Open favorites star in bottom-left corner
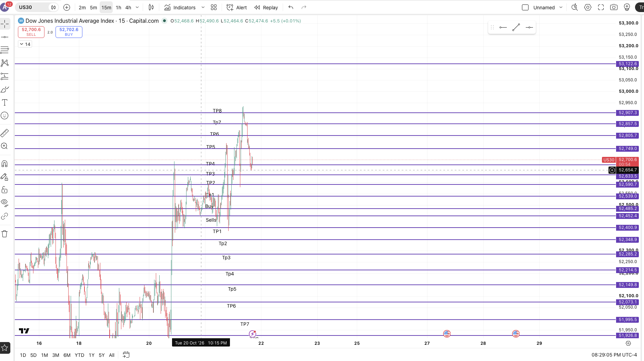Viewport: 644px width, 361px height. [5, 348]
